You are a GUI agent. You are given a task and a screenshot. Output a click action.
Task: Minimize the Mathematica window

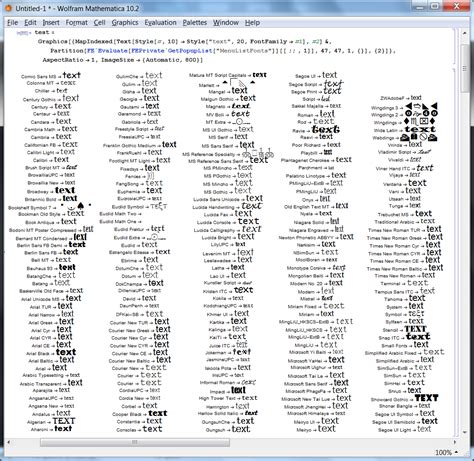420,7
